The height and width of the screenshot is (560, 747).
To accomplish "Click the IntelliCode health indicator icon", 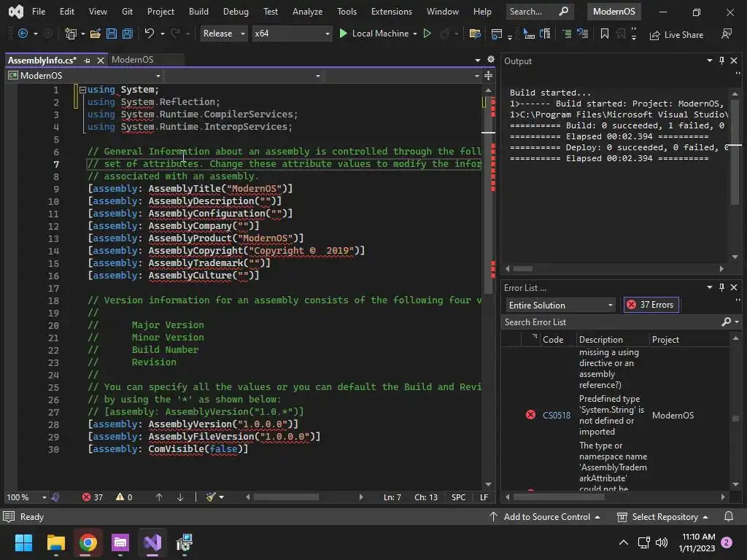I will pos(55,497).
